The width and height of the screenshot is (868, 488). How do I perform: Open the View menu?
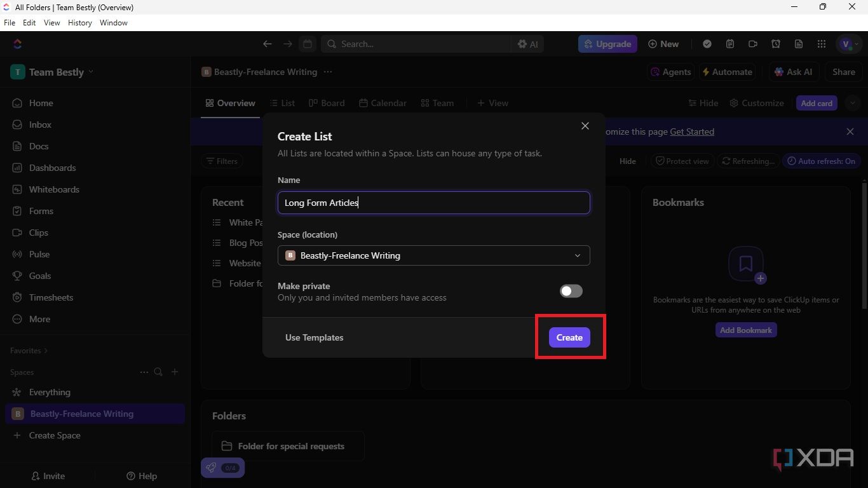coord(52,22)
